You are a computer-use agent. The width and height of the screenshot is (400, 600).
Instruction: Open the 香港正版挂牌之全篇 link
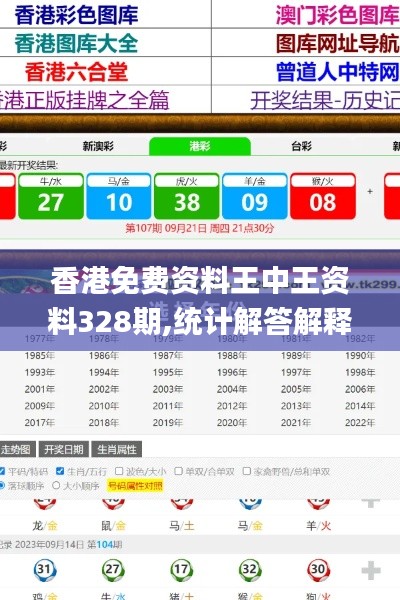pyautogui.click(x=84, y=100)
